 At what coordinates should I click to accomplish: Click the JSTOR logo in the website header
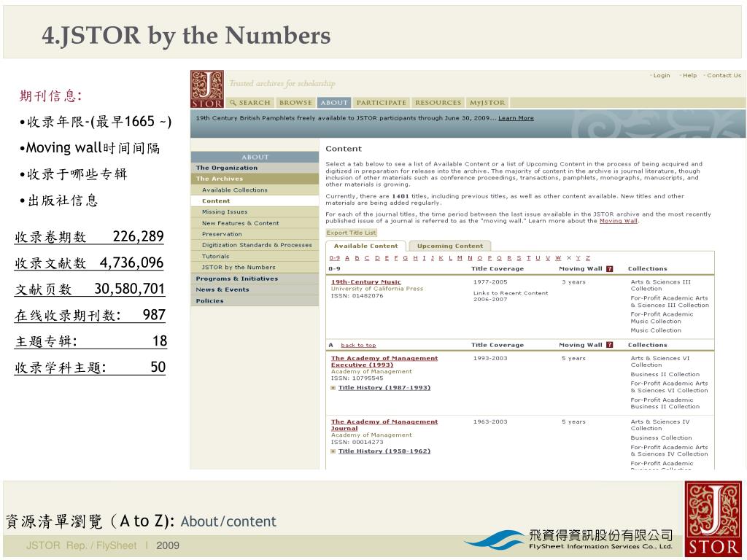[207, 89]
